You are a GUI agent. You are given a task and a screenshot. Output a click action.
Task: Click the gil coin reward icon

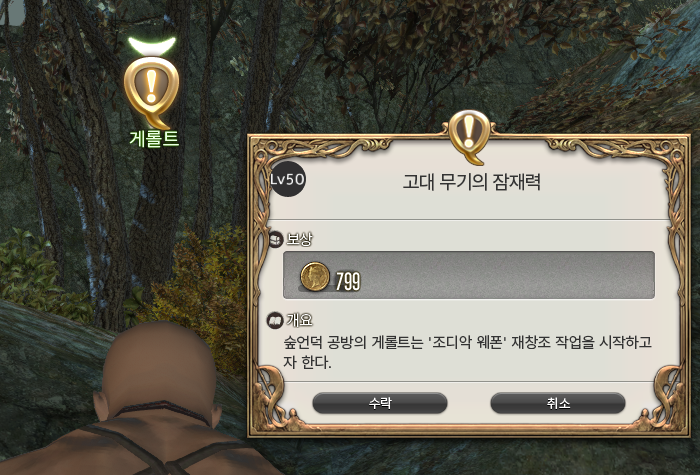tap(315, 277)
